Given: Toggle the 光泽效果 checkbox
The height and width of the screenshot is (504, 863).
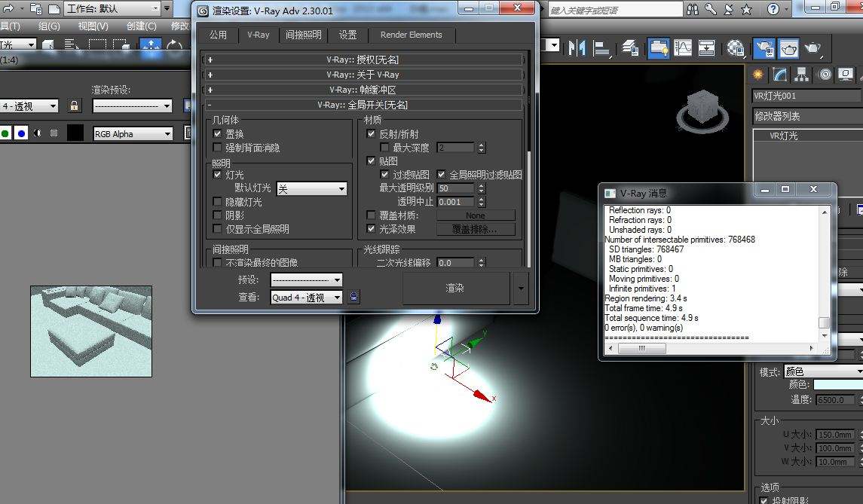Looking at the screenshot, I should click(371, 228).
